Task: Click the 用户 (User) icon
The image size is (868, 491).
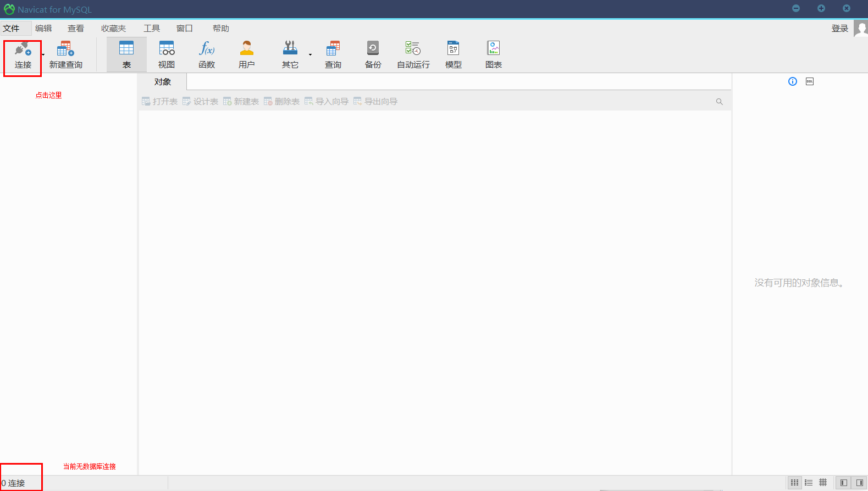Action: point(247,55)
